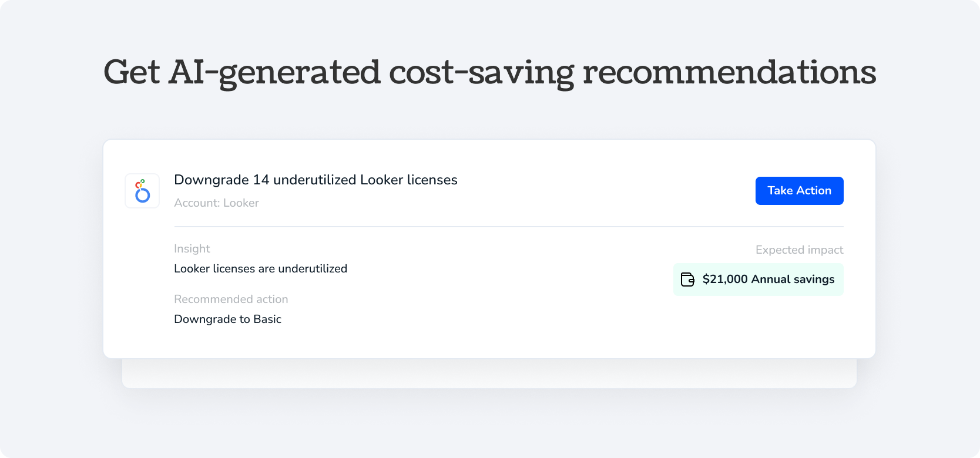Select the Account: Looker subtitle
980x458 pixels.
pos(216,203)
